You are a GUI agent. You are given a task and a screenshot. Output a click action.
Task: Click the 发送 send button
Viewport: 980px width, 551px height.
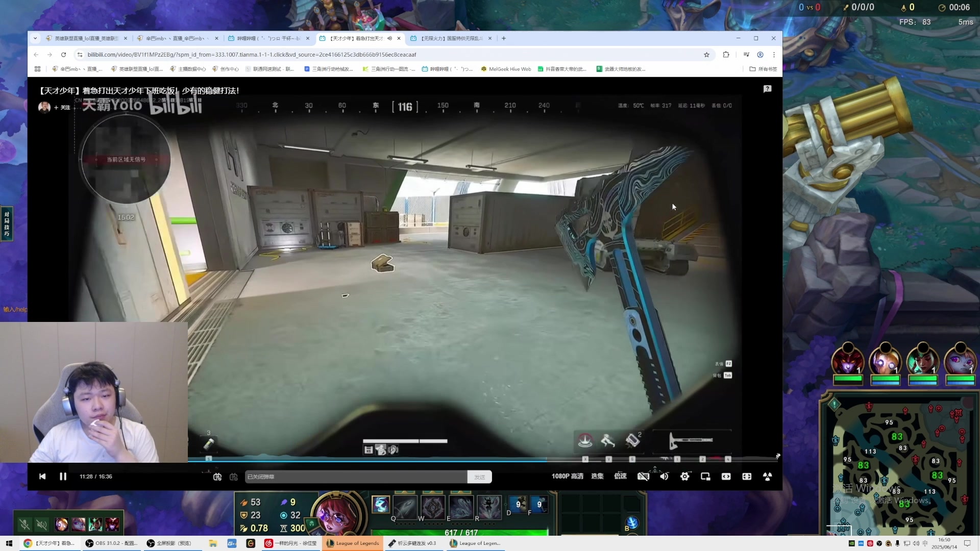tap(479, 477)
